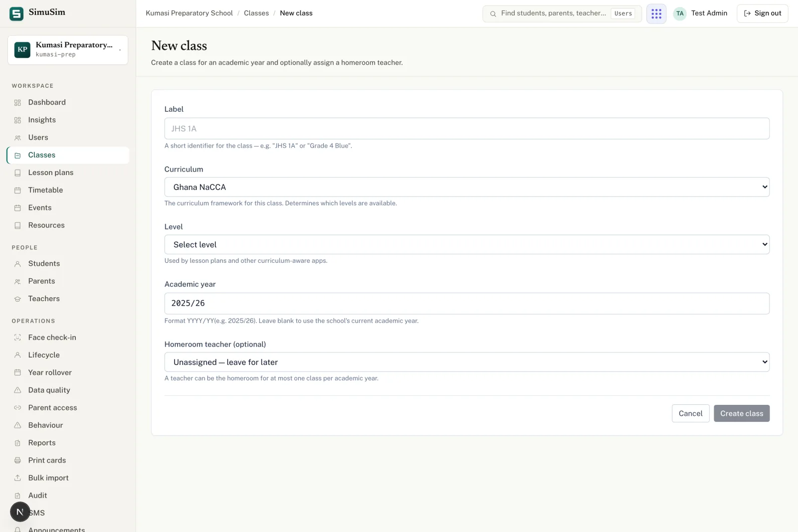Click the Bulk import upload icon
The width and height of the screenshot is (798, 532).
[17, 478]
